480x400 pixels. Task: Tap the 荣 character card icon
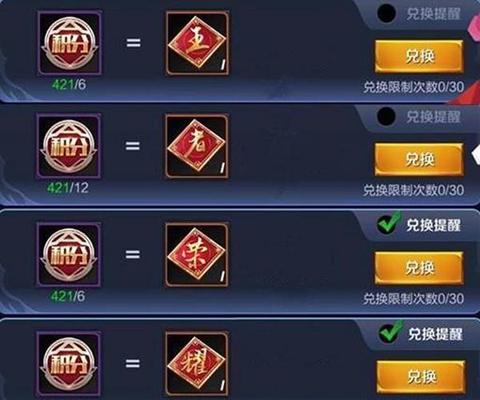tap(197, 255)
